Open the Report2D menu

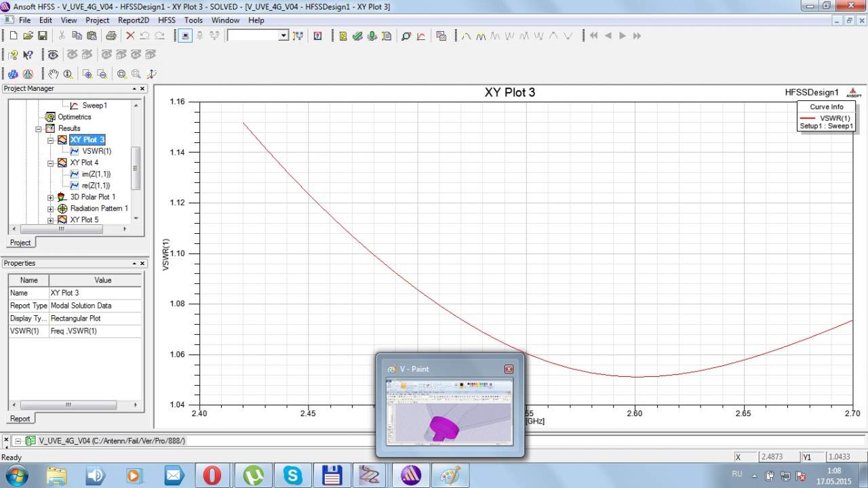(133, 20)
